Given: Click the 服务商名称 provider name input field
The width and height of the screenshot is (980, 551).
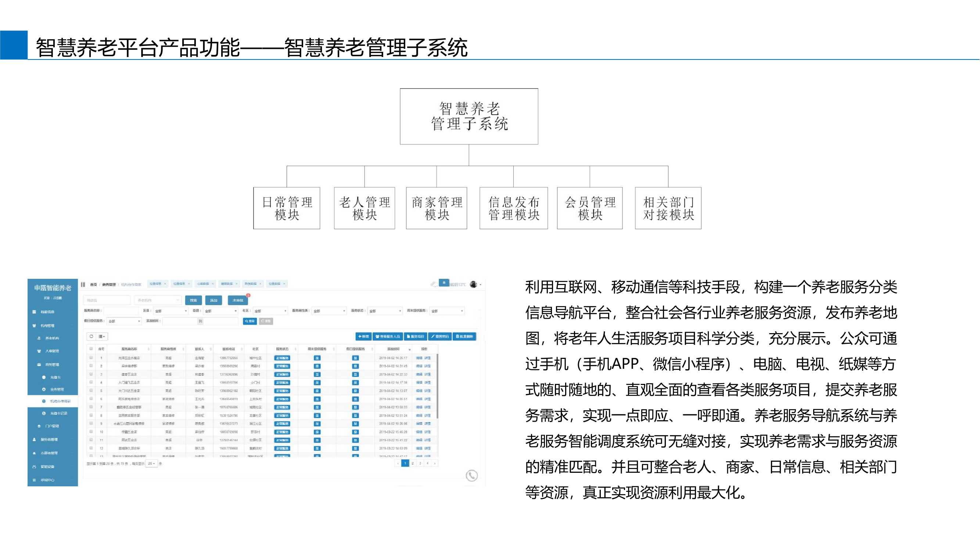Looking at the screenshot, I should (x=121, y=311).
